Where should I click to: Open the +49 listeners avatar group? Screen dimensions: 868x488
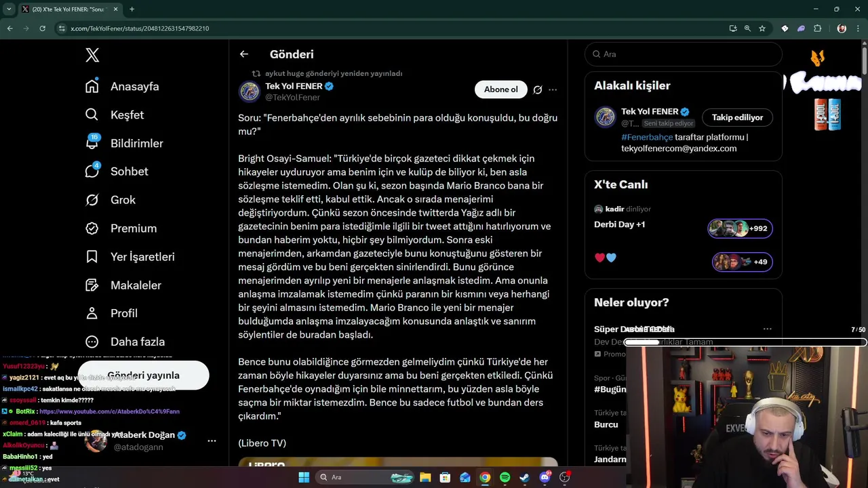[x=743, y=262]
